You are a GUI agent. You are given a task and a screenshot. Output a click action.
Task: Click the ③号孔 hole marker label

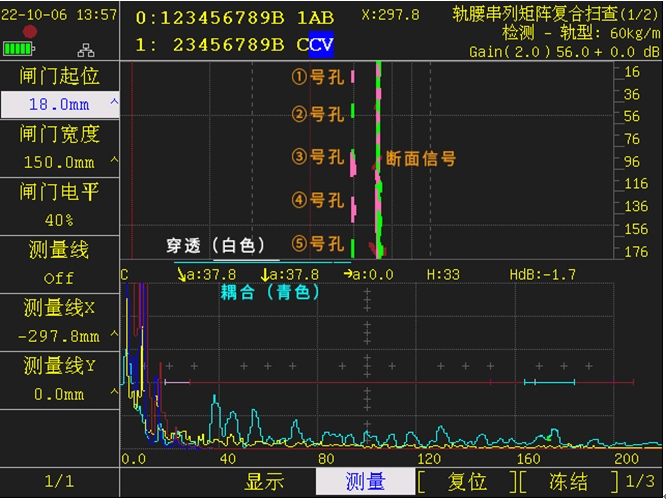(x=317, y=157)
